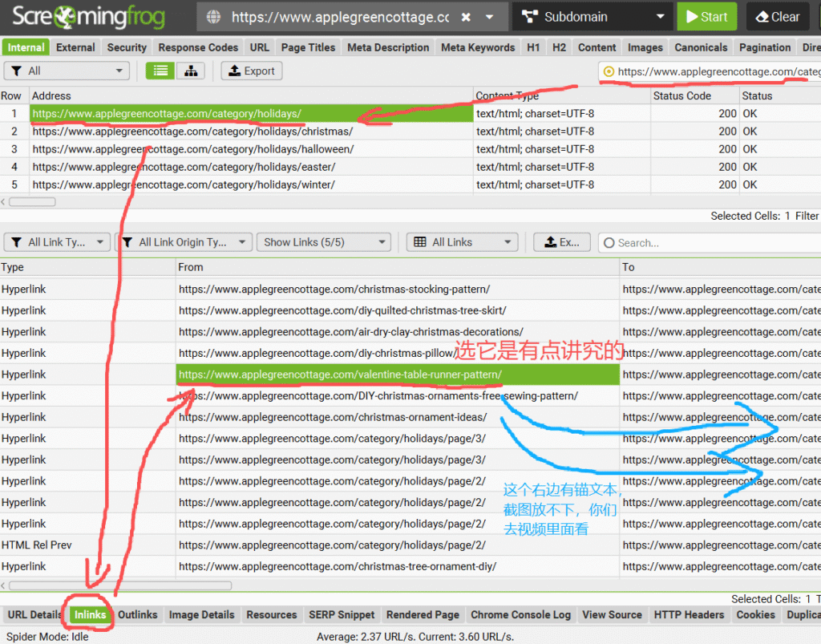Screen dimensions: 821x644
Task: Click the upper search field
Action: coord(710,71)
